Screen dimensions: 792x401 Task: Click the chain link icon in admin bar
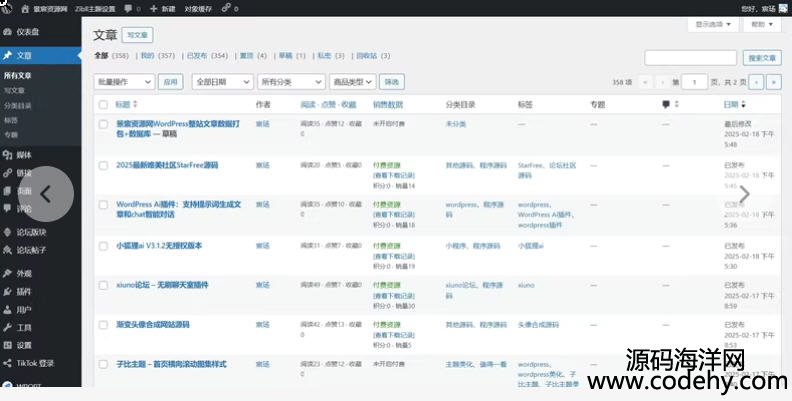tap(226, 8)
